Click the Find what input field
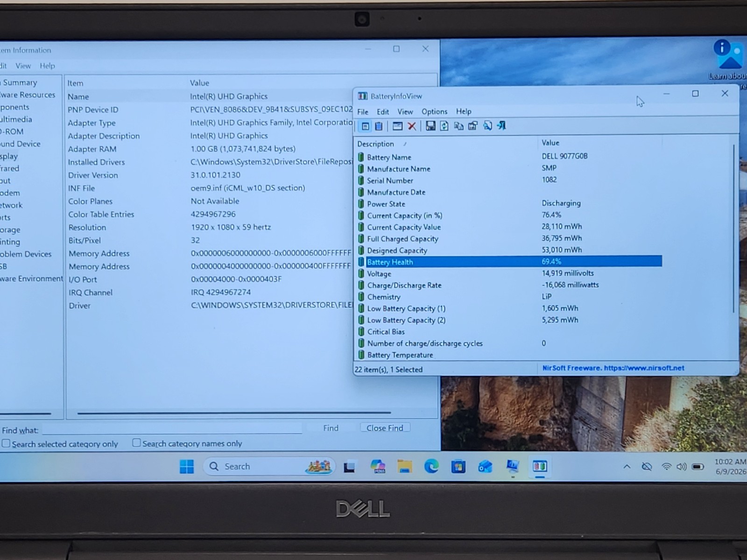Image resolution: width=747 pixels, height=560 pixels. tap(172, 428)
